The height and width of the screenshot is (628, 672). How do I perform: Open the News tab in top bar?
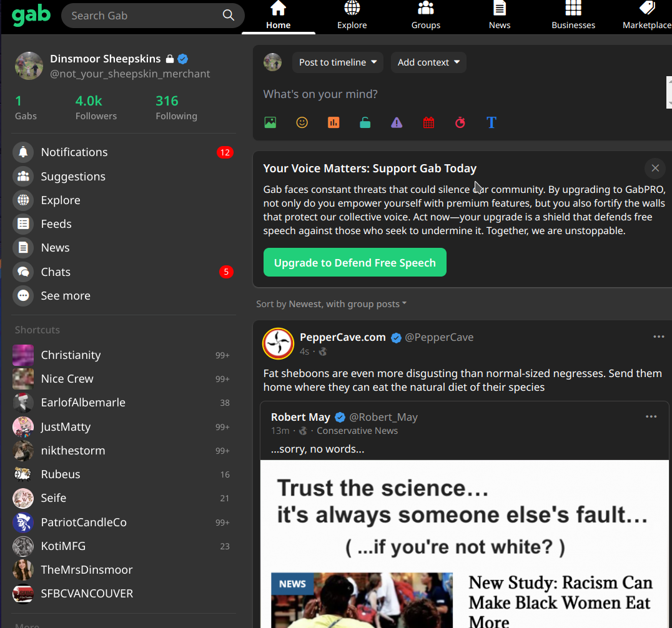(499, 16)
